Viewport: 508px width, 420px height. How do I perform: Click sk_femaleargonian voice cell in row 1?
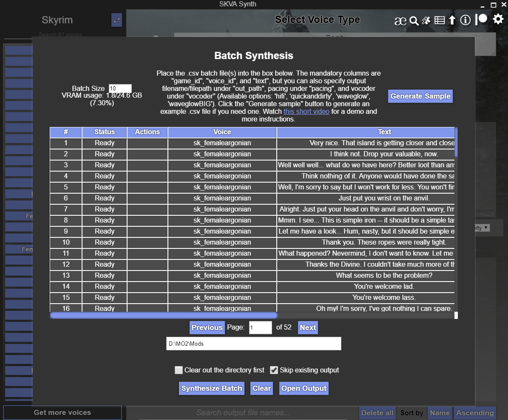click(x=222, y=143)
